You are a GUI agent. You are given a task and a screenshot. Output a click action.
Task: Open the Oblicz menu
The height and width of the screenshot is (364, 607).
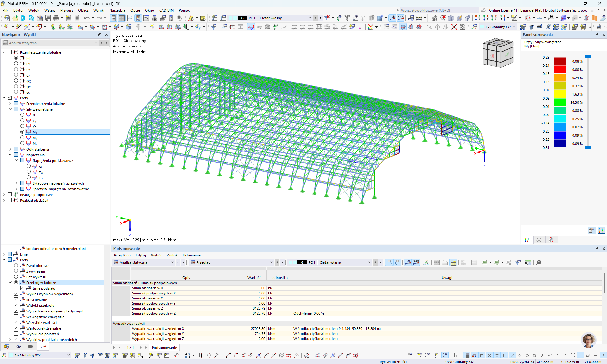tap(83, 10)
